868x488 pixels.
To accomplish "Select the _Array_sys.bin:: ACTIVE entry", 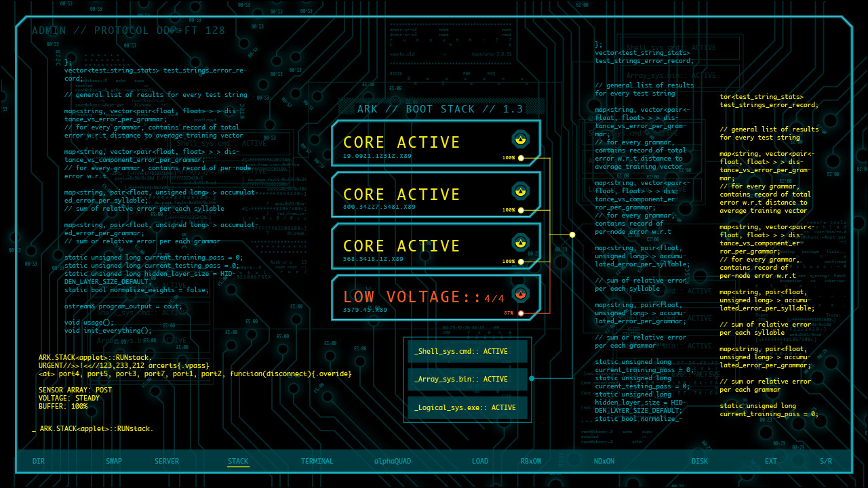I will [x=467, y=380].
